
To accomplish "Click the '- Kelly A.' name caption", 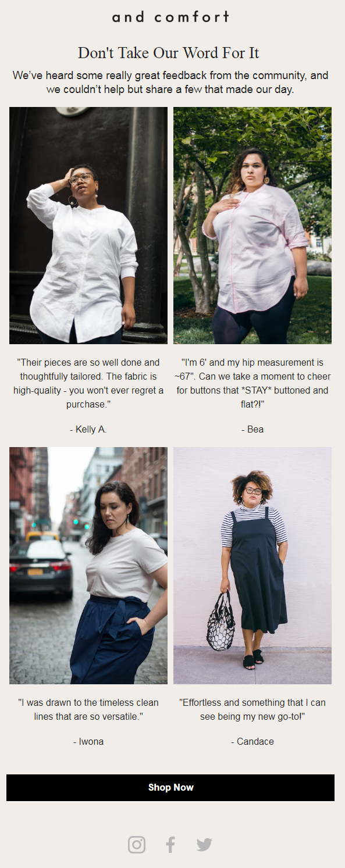I will (x=88, y=430).
